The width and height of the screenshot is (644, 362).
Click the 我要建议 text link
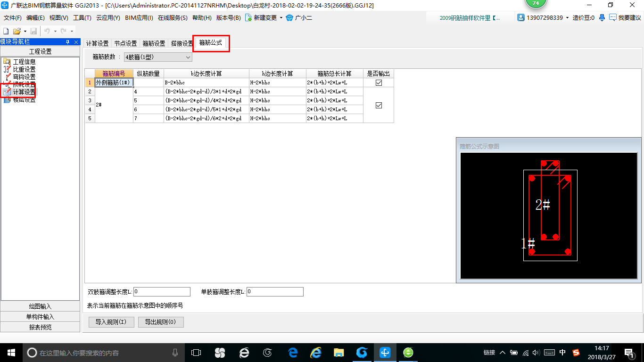click(x=629, y=17)
